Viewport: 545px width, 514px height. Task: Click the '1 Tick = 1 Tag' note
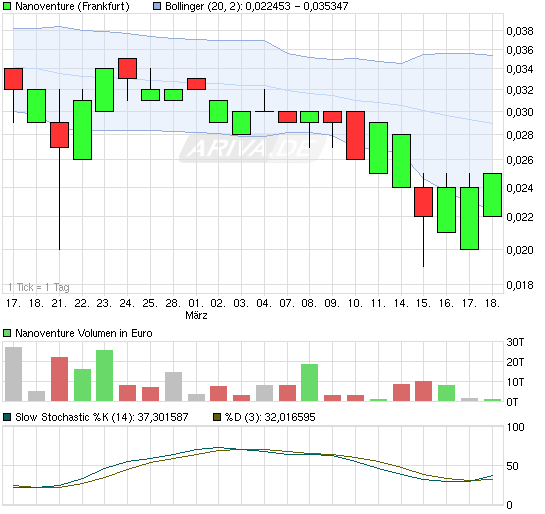(39, 287)
